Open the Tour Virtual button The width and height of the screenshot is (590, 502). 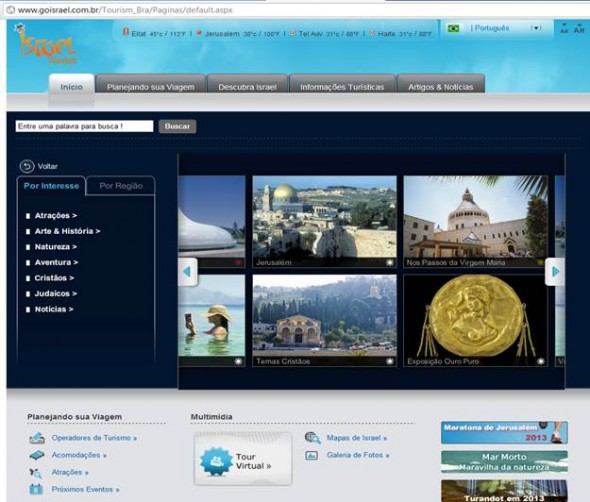pos(243,459)
